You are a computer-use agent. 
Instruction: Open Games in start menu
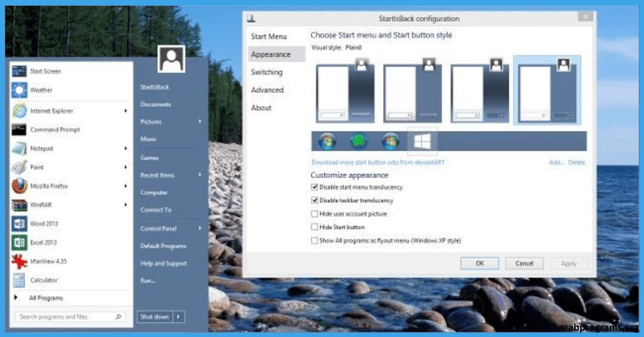[149, 158]
